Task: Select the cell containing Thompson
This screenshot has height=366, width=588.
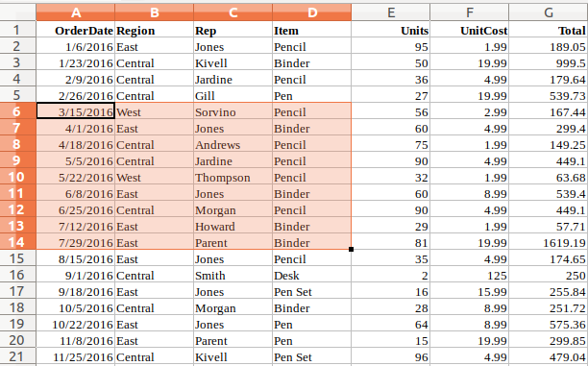Action: point(233,177)
